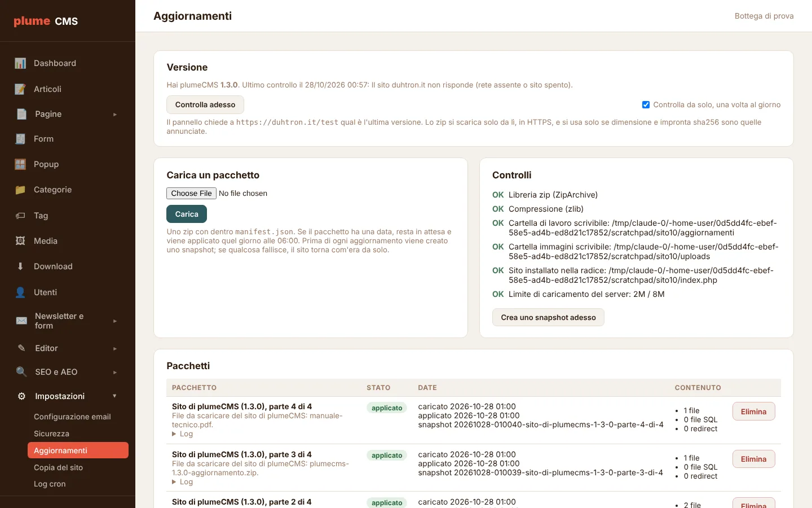Image resolution: width=812 pixels, height=508 pixels.
Task: Click the Tag label icon
Action: (x=20, y=216)
